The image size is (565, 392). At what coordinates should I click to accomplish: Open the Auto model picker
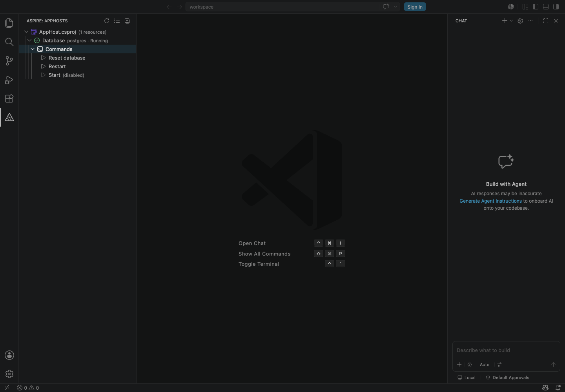485,365
